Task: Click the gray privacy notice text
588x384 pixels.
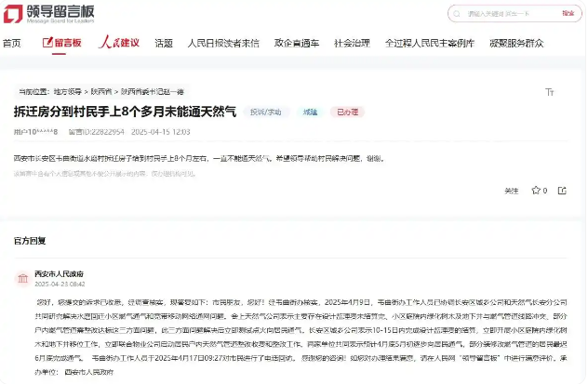Action: click(x=105, y=174)
